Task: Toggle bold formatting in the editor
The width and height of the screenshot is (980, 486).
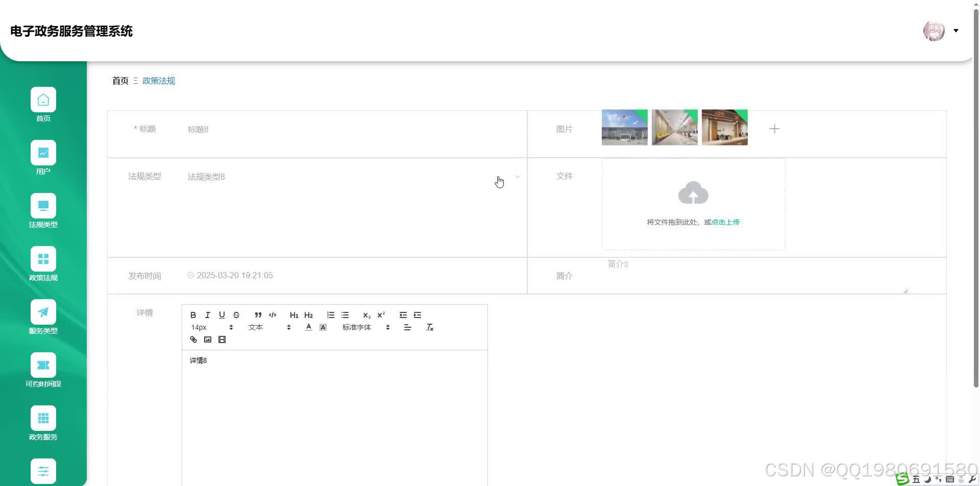Action: [193, 315]
